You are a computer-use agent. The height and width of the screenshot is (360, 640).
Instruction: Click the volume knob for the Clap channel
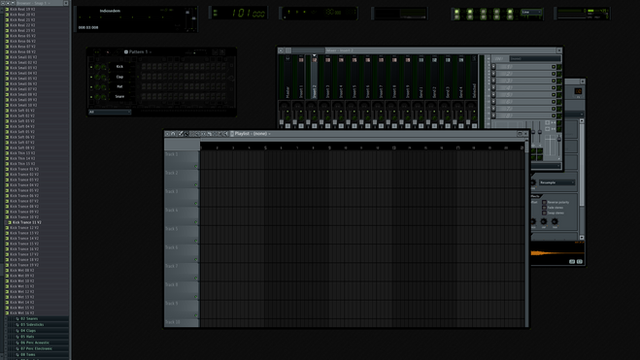(x=104, y=77)
